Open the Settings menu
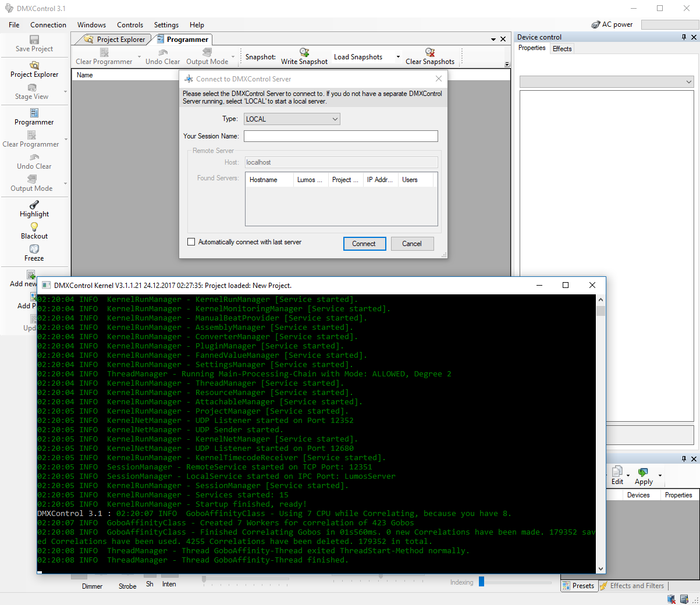The height and width of the screenshot is (605, 700). (x=166, y=25)
